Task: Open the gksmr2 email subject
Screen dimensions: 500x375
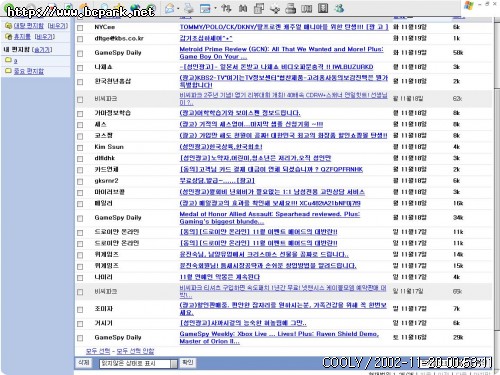Action: (x=217, y=181)
